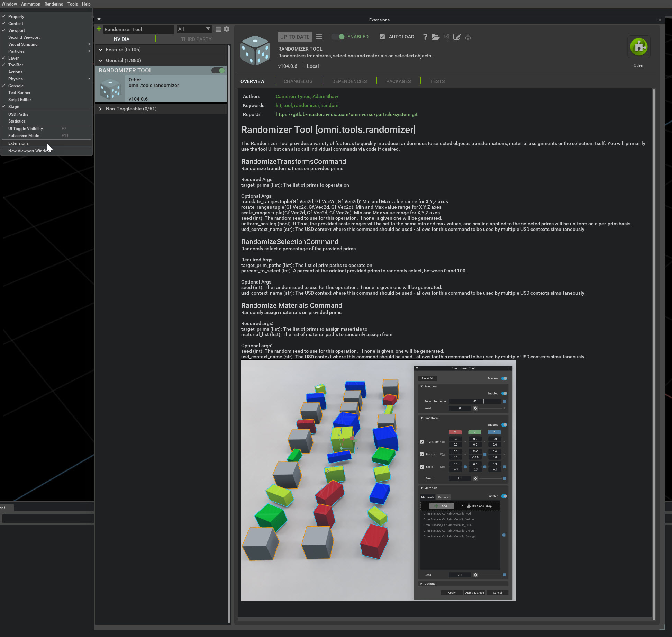Collapse the Feature (0/106) category
The height and width of the screenshot is (637, 672).
coord(100,50)
